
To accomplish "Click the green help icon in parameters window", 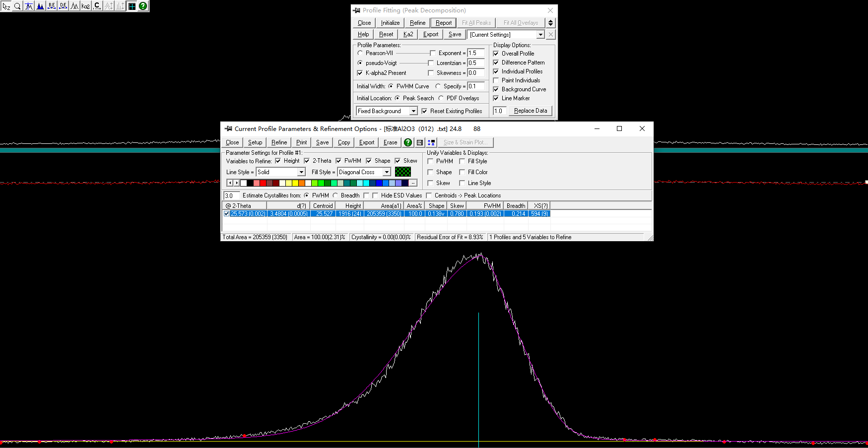I will point(408,142).
